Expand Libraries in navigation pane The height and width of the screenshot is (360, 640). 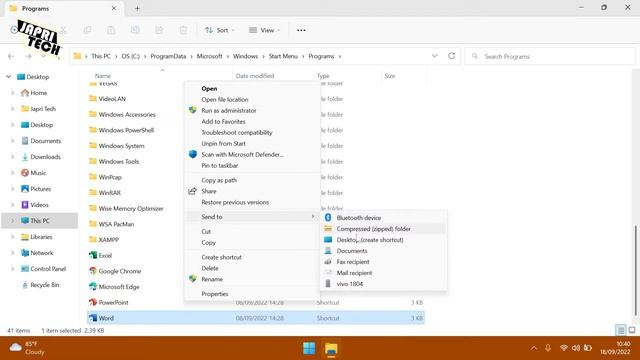pos(12,237)
